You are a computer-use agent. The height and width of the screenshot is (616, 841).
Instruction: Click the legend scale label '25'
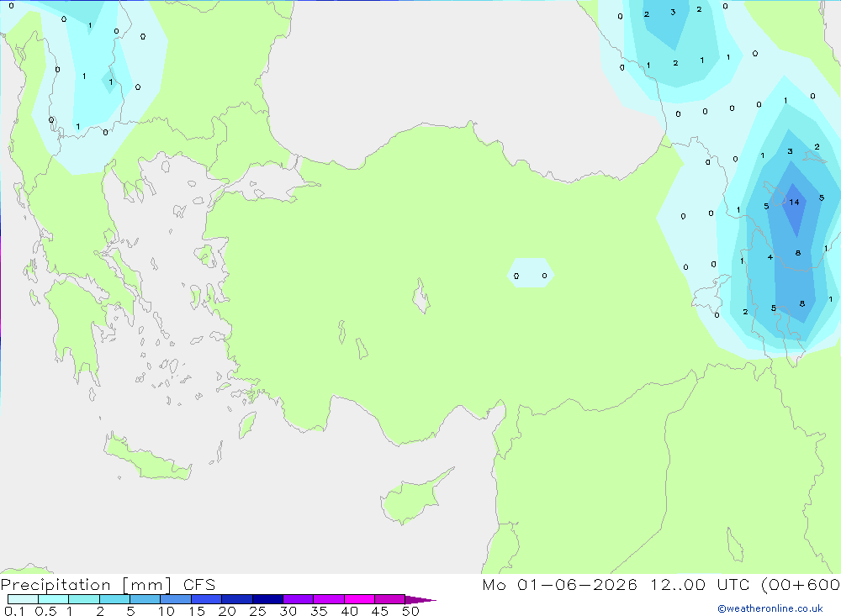257,611
